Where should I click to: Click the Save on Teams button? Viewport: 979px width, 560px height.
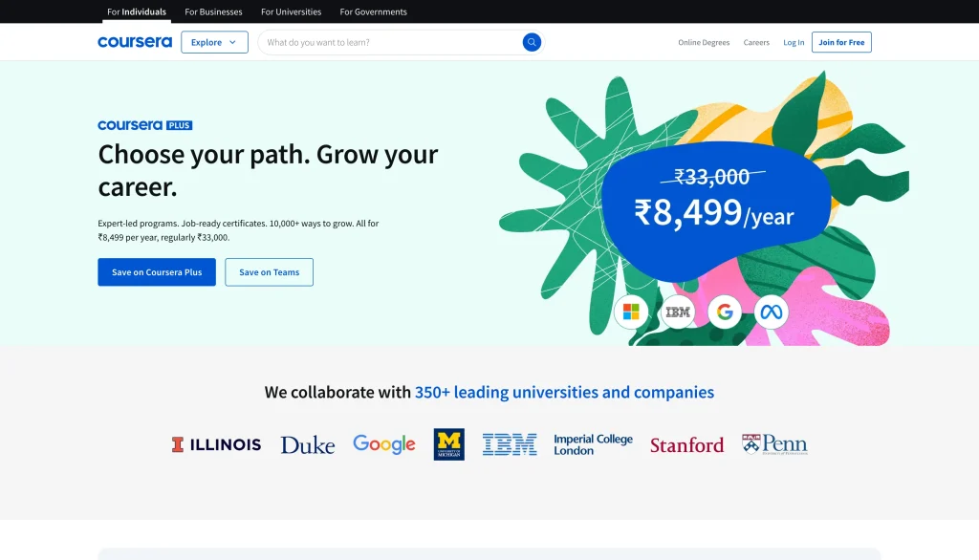[x=269, y=271]
